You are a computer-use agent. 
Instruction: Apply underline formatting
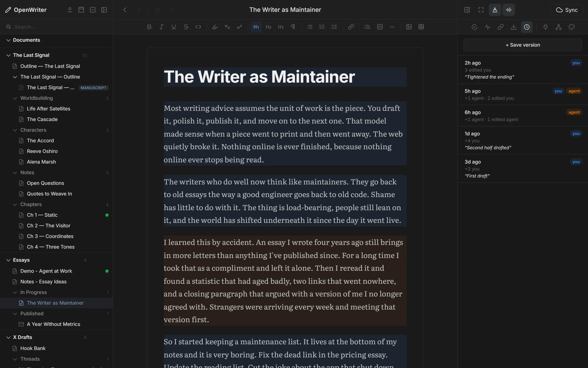point(174,27)
